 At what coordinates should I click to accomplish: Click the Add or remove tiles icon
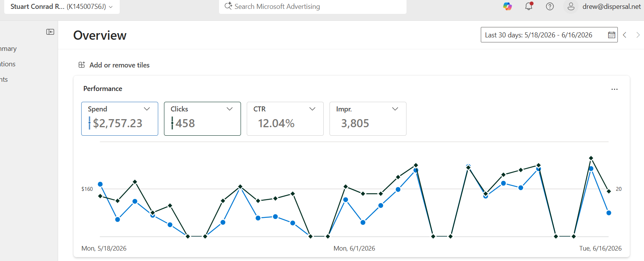[x=82, y=65]
